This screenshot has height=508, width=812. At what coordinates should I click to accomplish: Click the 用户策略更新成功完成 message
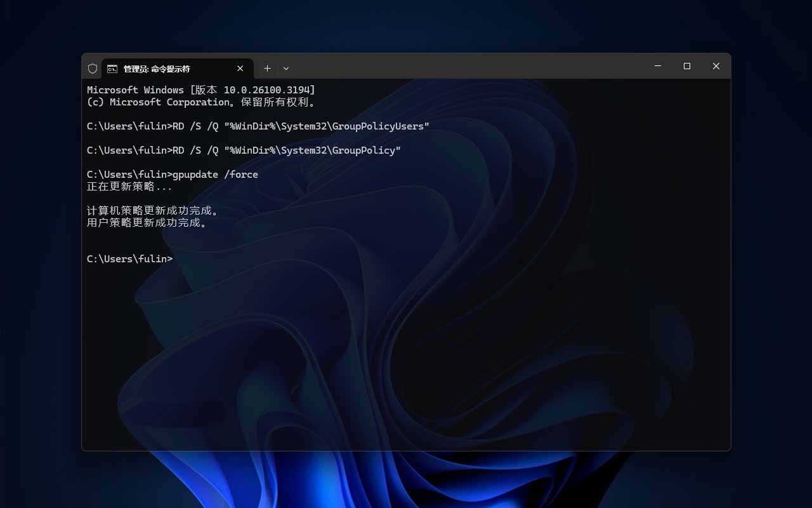[147, 223]
